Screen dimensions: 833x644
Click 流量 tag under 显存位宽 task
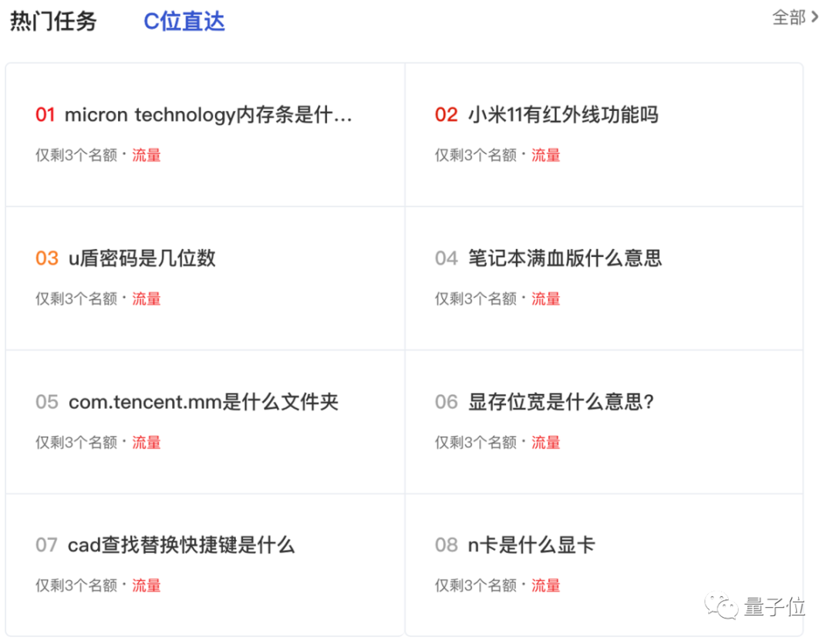[546, 442]
